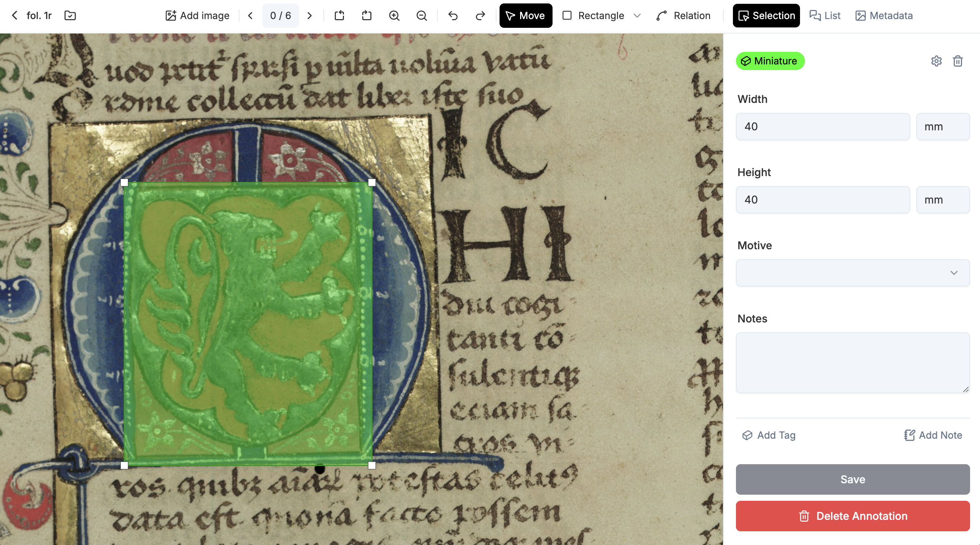Select the Move tool

pos(525,16)
